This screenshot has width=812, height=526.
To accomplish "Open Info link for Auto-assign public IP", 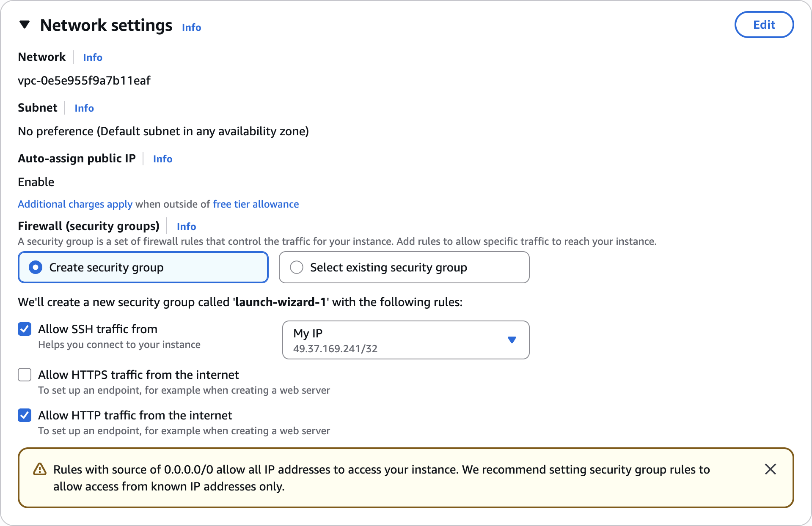I will tap(162, 159).
